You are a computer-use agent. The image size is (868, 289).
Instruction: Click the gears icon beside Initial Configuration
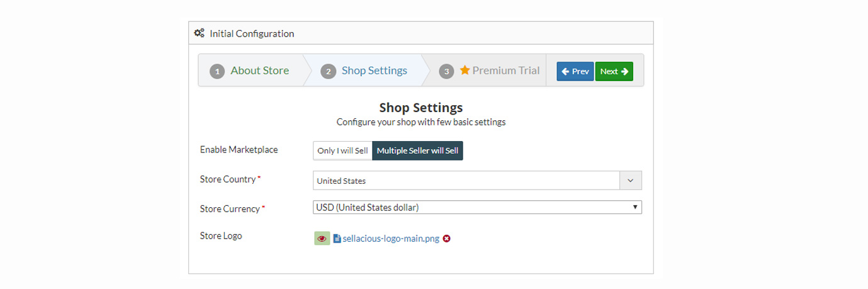coord(199,33)
